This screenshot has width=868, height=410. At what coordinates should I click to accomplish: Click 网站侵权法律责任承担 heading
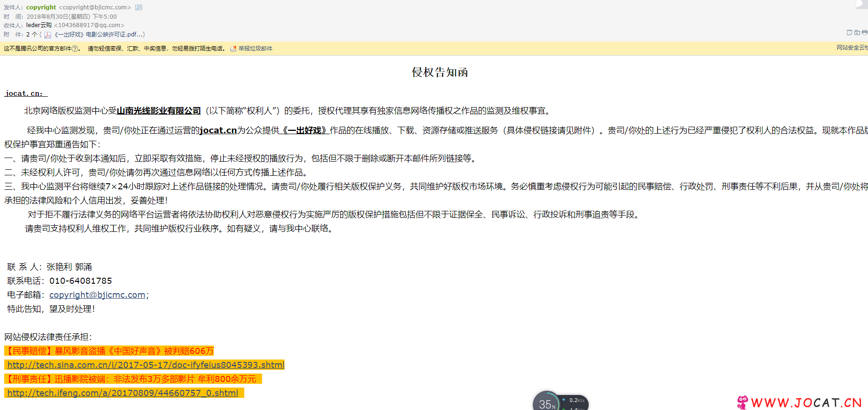tap(48, 337)
